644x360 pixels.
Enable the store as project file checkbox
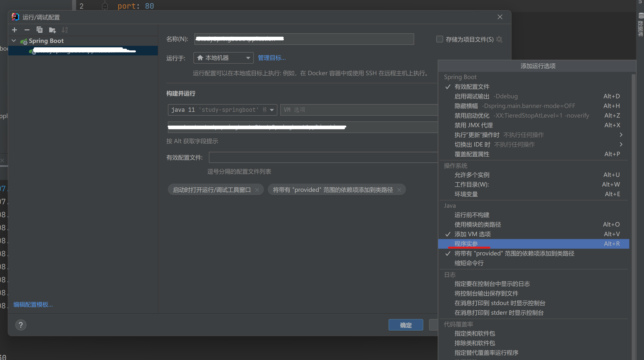[439, 39]
